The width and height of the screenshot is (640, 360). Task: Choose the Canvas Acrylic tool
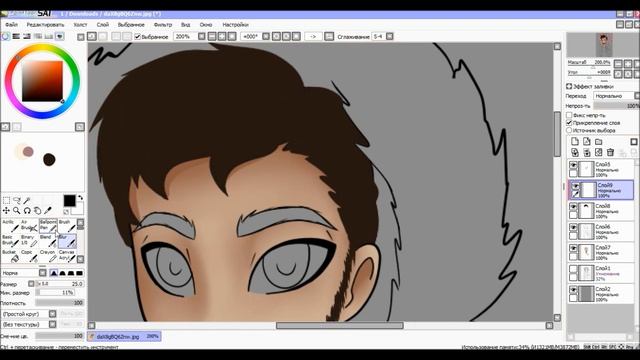tap(67, 256)
